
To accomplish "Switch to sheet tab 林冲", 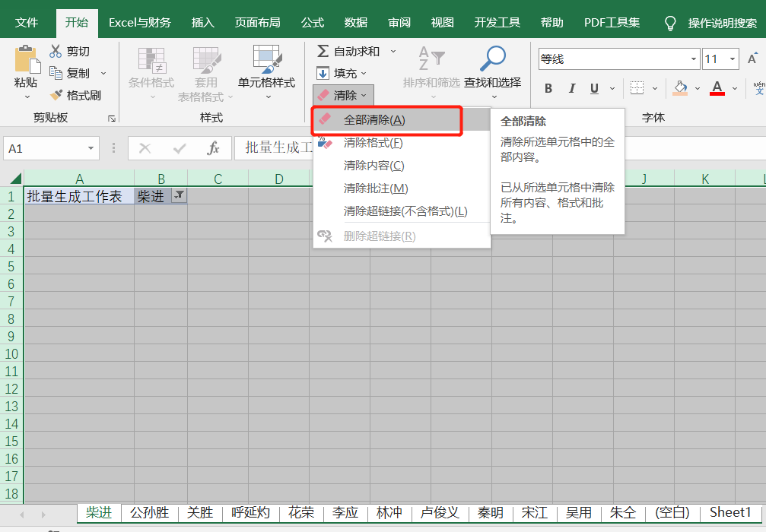I will coord(389,512).
